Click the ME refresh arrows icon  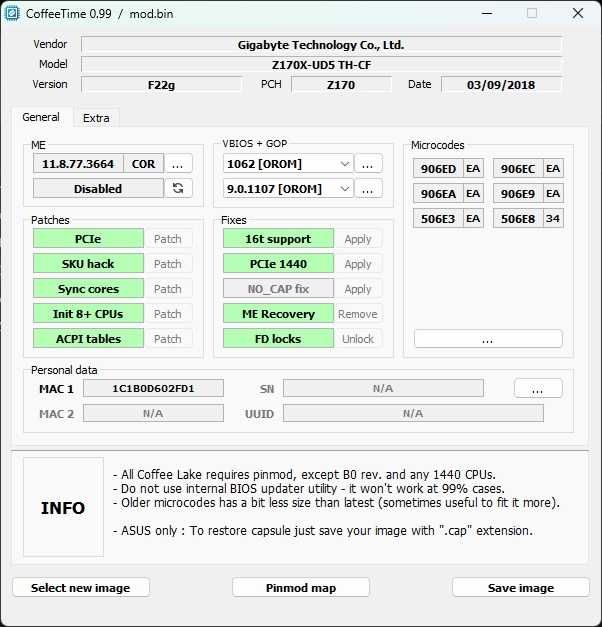pyautogui.click(x=178, y=188)
